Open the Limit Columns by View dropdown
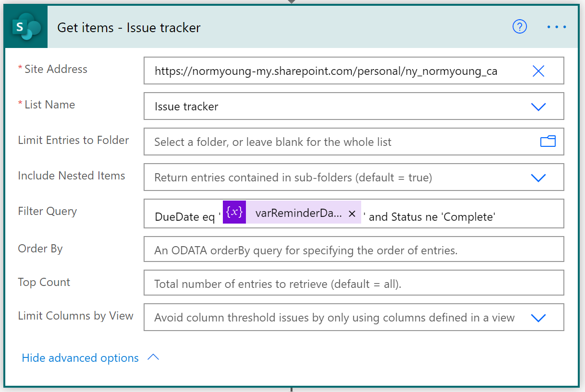585x392 pixels. 538,318
